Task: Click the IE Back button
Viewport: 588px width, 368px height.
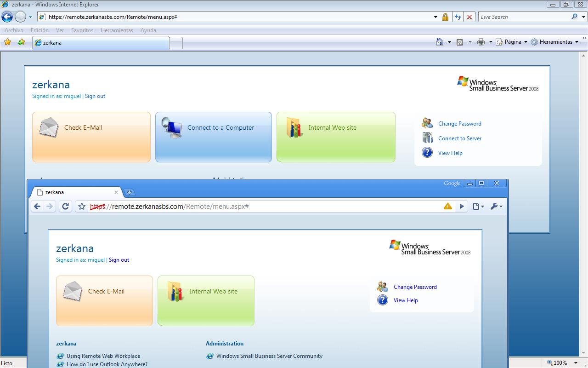Action: tap(7, 17)
